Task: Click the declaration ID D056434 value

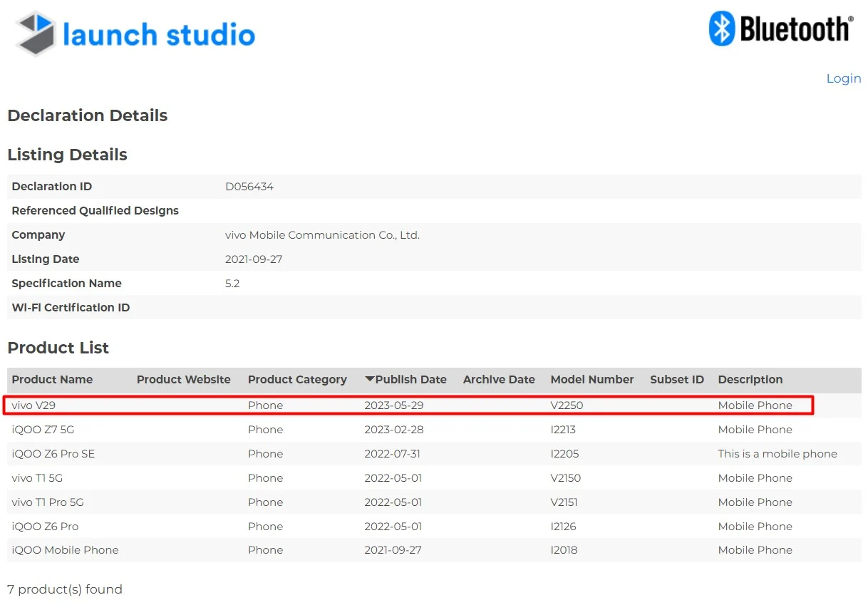Action: (249, 187)
